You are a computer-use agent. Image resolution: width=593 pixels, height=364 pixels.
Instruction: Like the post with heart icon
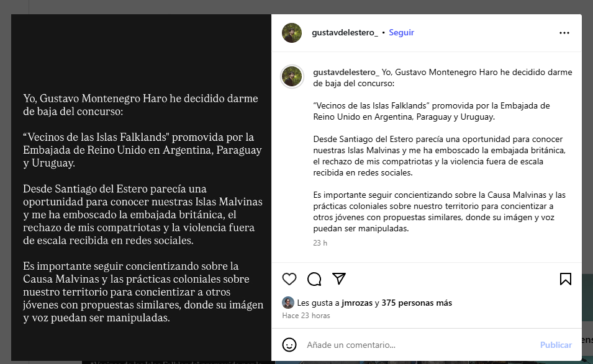point(289,279)
